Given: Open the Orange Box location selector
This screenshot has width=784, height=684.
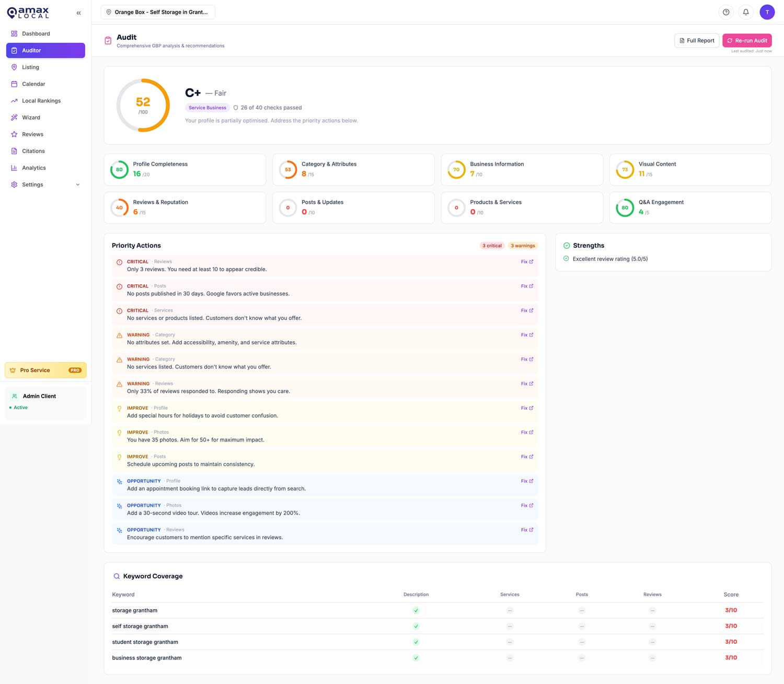Looking at the screenshot, I should (157, 12).
